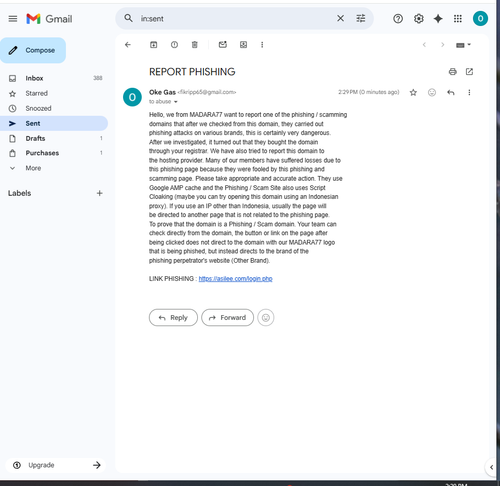
Task: Report spam for this email
Action: tap(174, 45)
